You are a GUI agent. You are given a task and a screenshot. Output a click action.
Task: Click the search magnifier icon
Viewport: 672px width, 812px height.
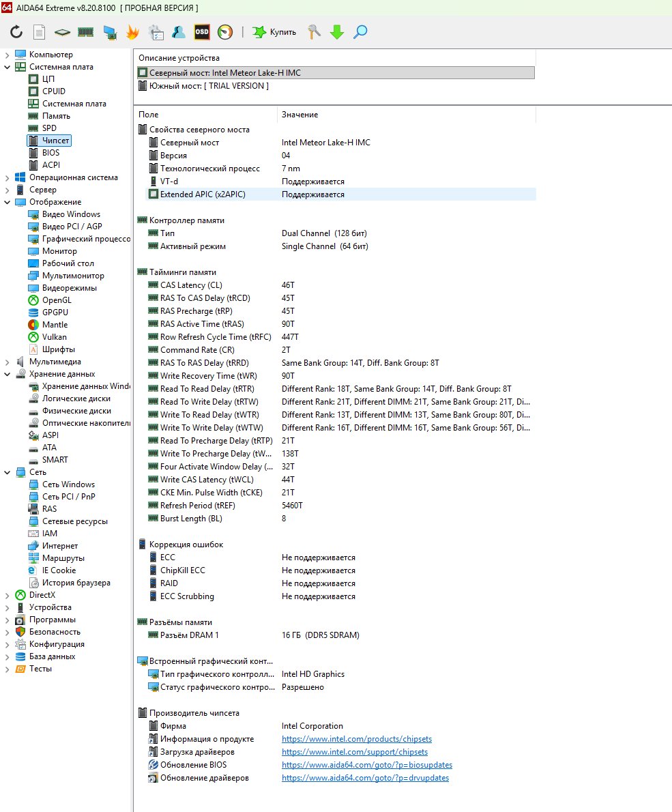pyautogui.click(x=360, y=32)
